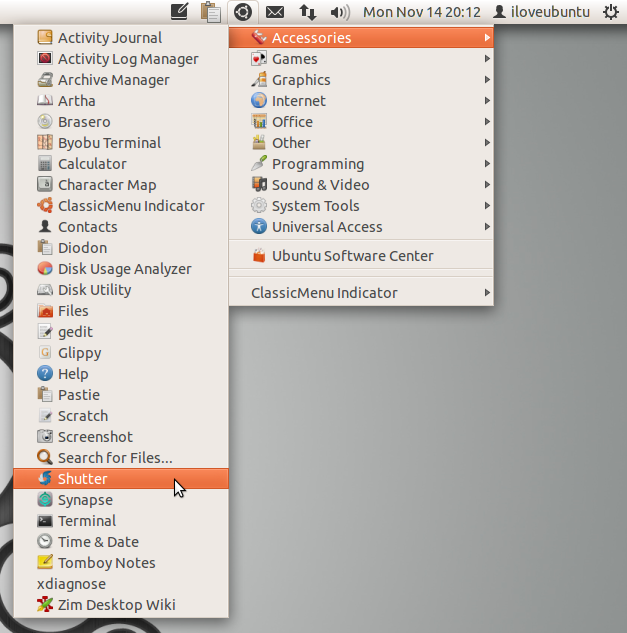Viewport: 627px width, 633px height.
Task: Expand the Office submenu
Action: (x=361, y=122)
